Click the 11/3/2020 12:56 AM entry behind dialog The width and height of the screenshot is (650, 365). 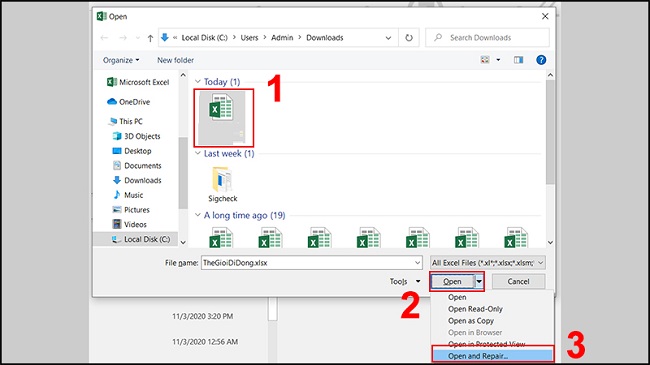pyautogui.click(x=205, y=342)
